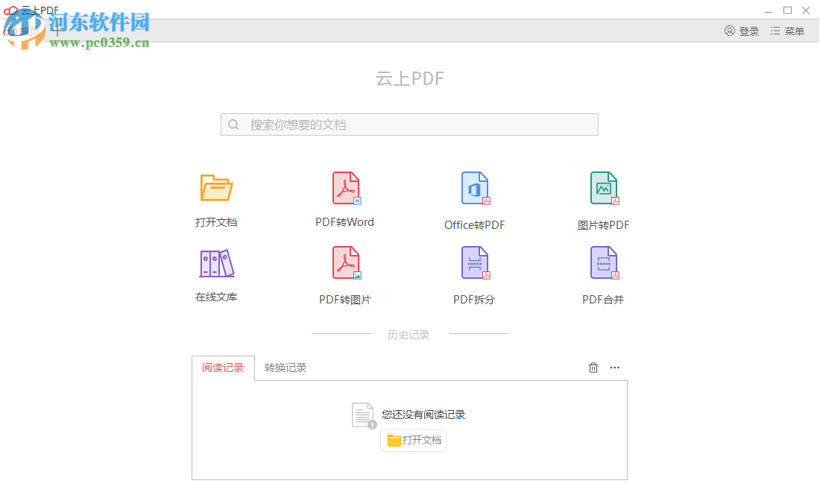Click the 历史记录 history section label

409,334
